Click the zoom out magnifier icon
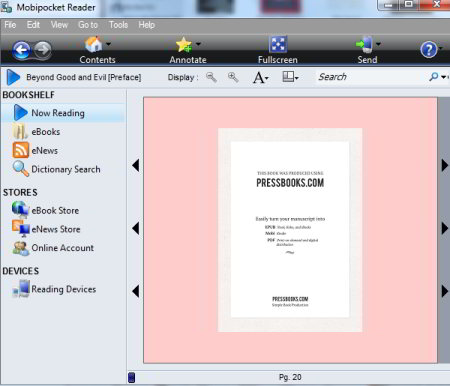The image size is (450, 386). [211, 77]
